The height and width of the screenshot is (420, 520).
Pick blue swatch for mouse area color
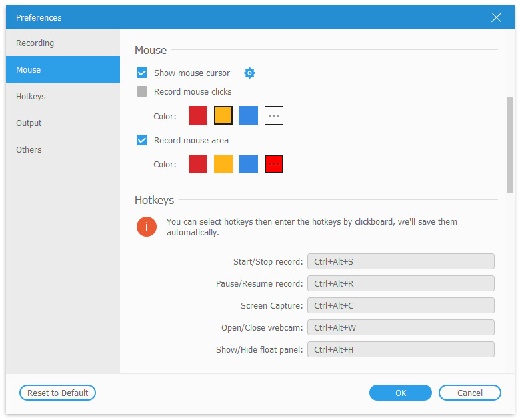tap(249, 164)
